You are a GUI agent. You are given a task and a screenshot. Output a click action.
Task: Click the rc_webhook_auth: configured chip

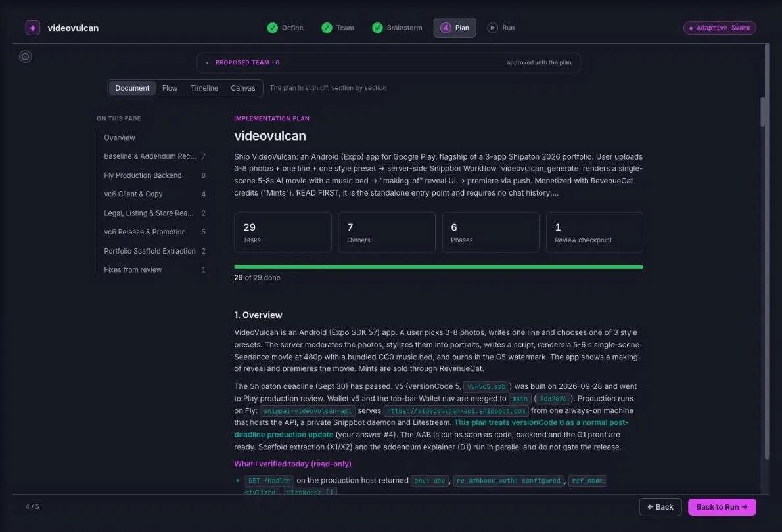[x=508, y=481]
